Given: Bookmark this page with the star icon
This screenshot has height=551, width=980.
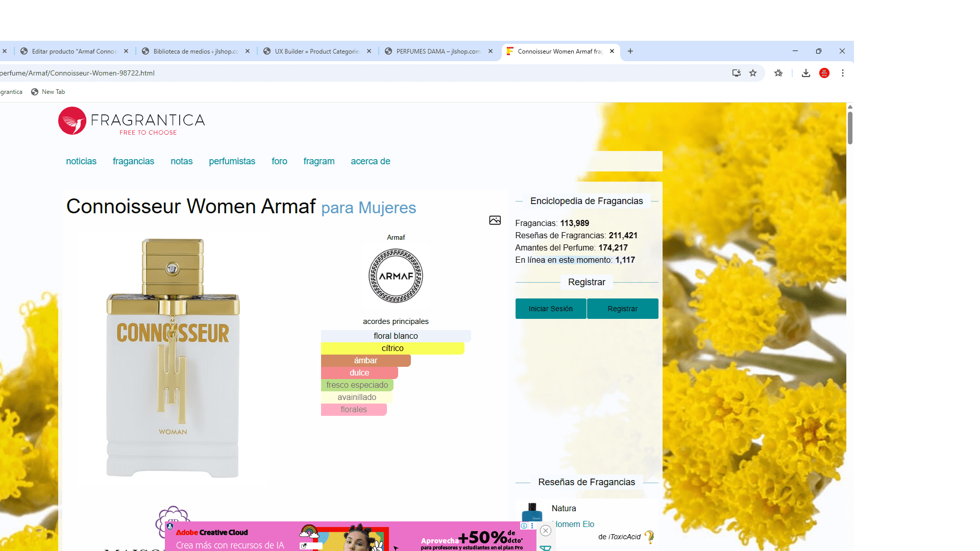Looking at the screenshot, I should point(753,73).
